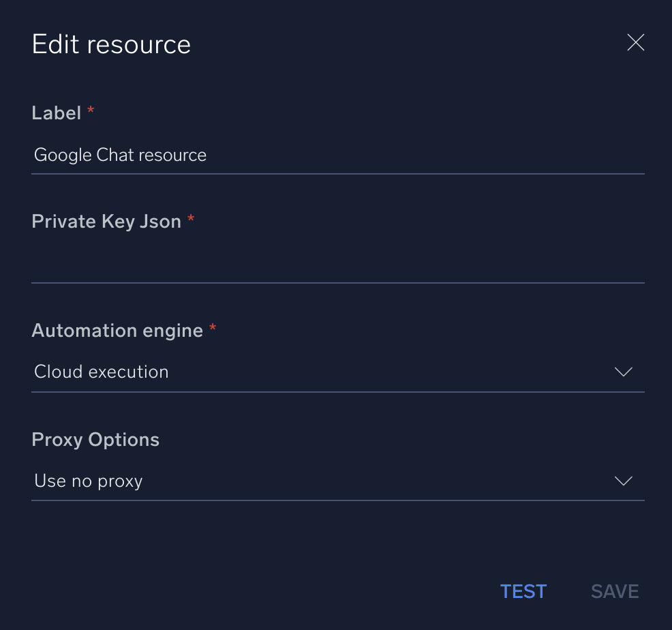Click the X icon in the top corner
The height and width of the screenshot is (630, 672).
pyautogui.click(x=635, y=42)
